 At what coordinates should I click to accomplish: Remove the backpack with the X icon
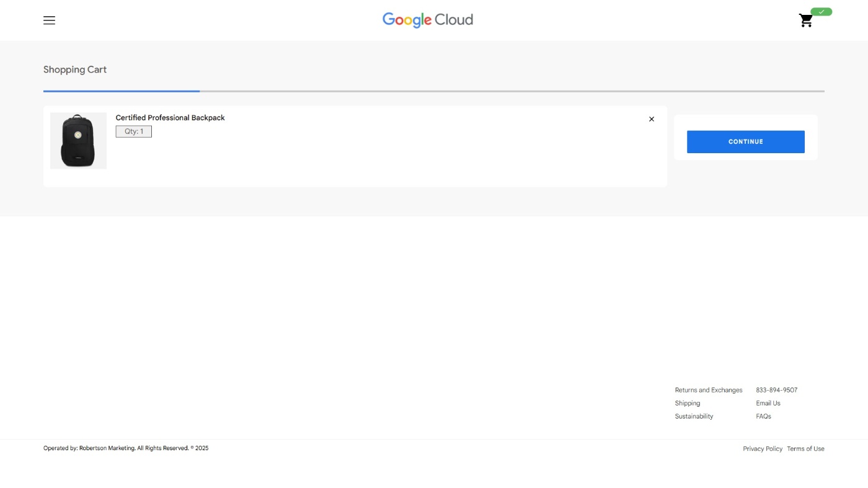point(651,119)
